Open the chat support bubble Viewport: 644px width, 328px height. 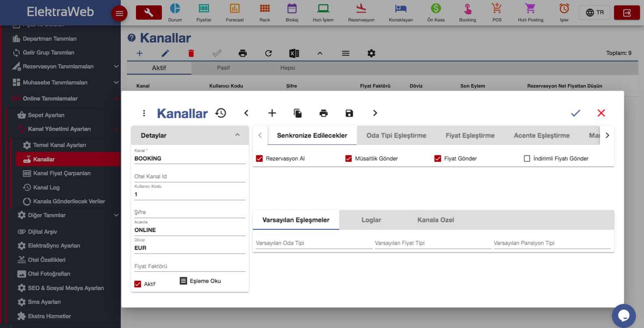point(624,316)
